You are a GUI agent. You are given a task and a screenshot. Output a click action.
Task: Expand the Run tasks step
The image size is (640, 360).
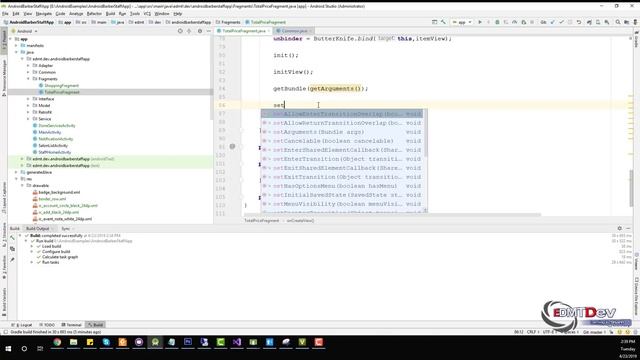click(32, 262)
